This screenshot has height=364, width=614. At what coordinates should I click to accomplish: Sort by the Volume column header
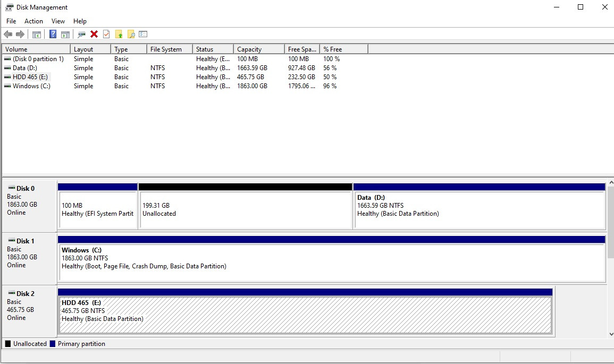click(x=37, y=49)
